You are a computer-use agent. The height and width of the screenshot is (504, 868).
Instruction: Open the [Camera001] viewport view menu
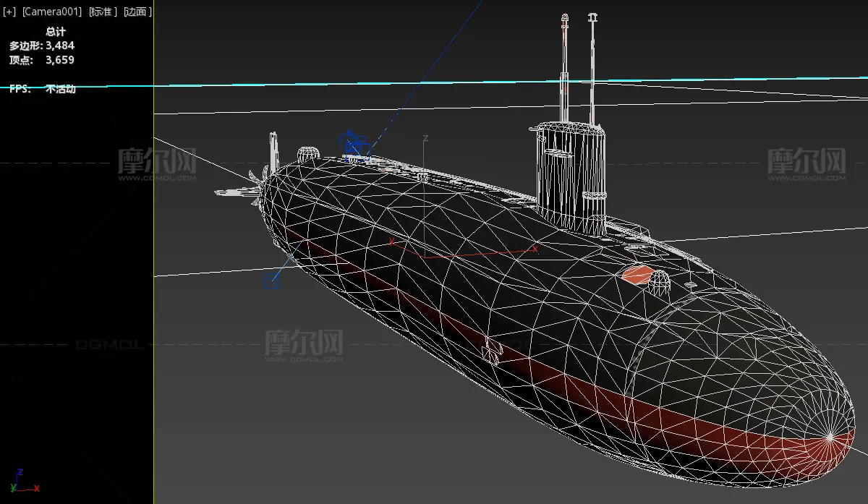[x=51, y=12]
